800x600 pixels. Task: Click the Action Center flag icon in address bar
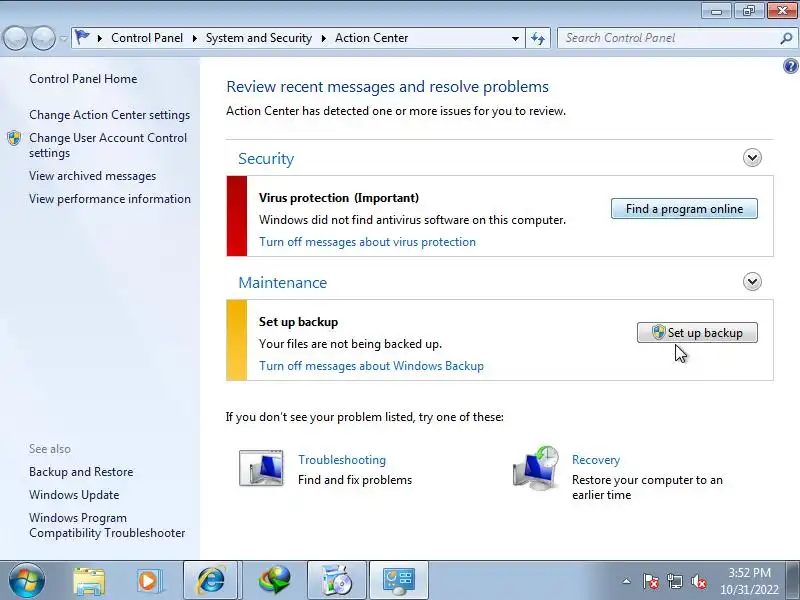click(x=82, y=37)
